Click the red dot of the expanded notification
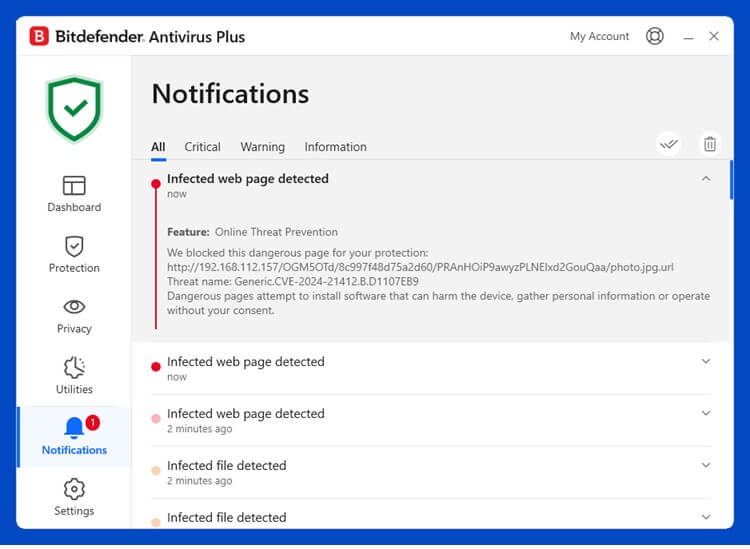Screen dimensions: 750x549 155,184
